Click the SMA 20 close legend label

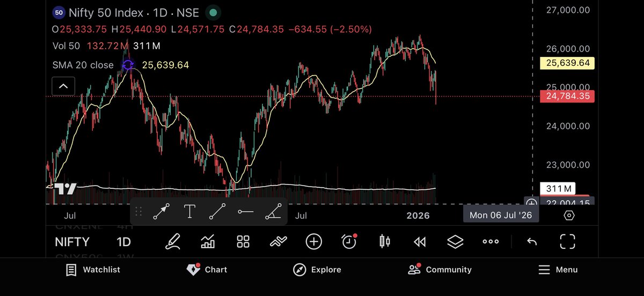[83, 65]
